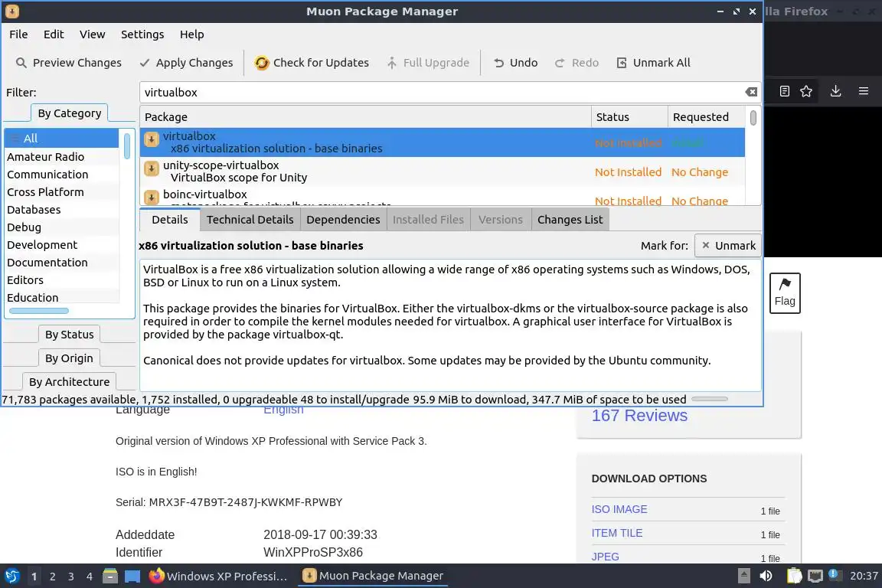Open the ISO IMAGE download link
The height and width of the screenshot is (588, 882).
coord(619,509)
